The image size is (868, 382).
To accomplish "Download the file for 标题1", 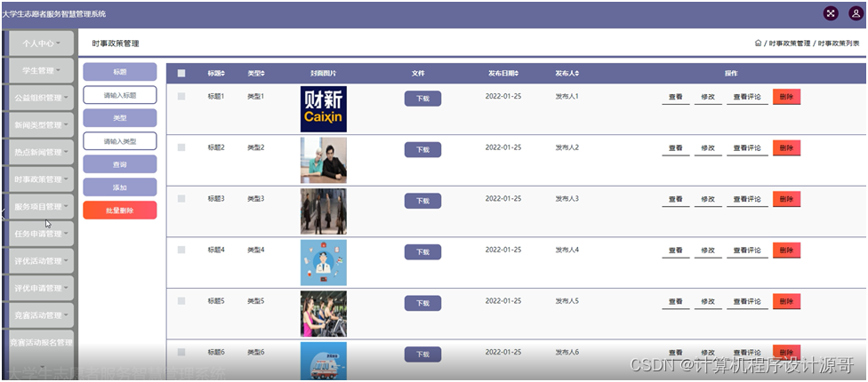I will (x=423, y=99).
